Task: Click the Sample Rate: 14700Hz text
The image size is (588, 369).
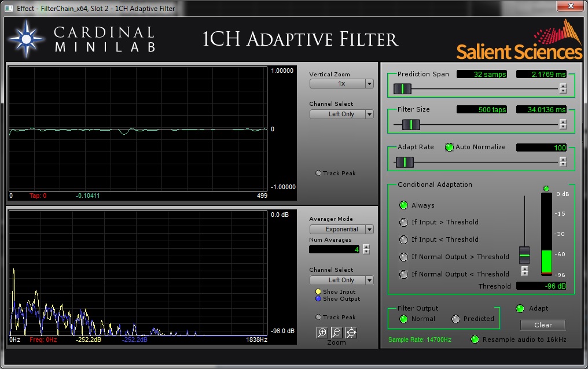Action: point(420,340)
